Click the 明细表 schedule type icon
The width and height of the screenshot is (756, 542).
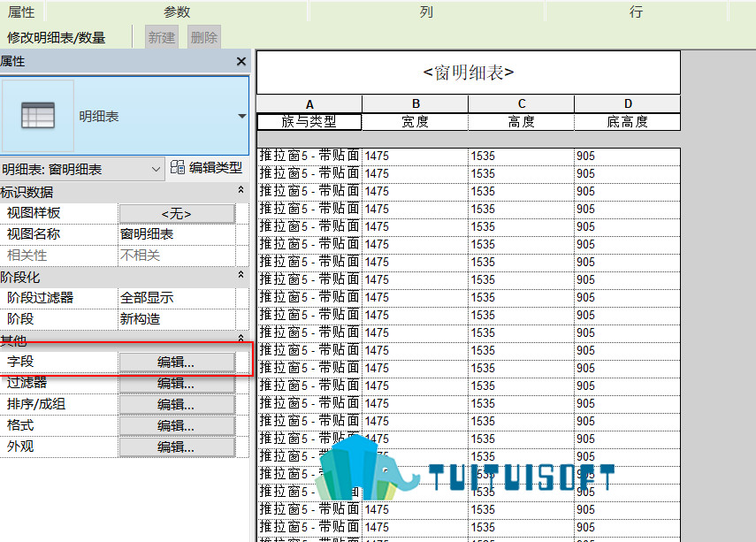38,116
